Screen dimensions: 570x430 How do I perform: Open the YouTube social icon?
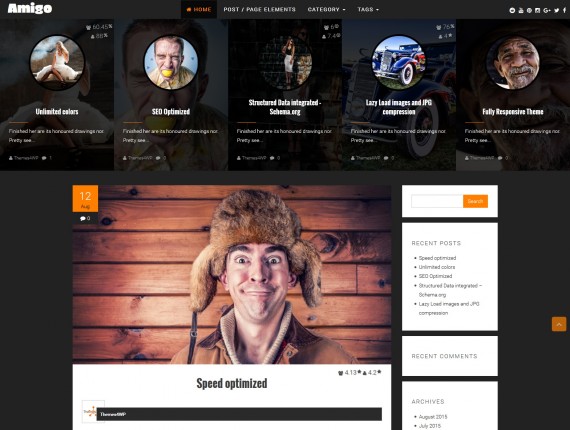point(521,11)
